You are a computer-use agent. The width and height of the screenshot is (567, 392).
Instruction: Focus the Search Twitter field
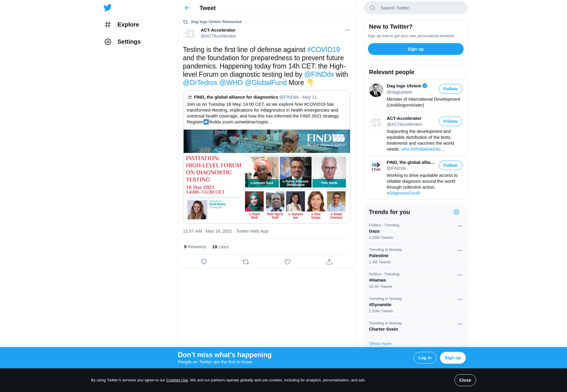[416, 8]
